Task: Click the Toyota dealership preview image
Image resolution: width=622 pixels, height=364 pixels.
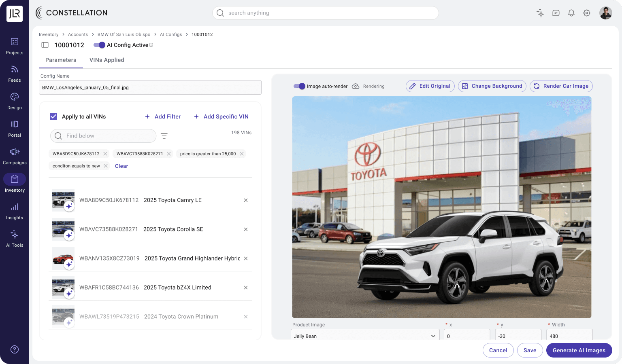Action: pyautogui.click(x=442, y=207)
